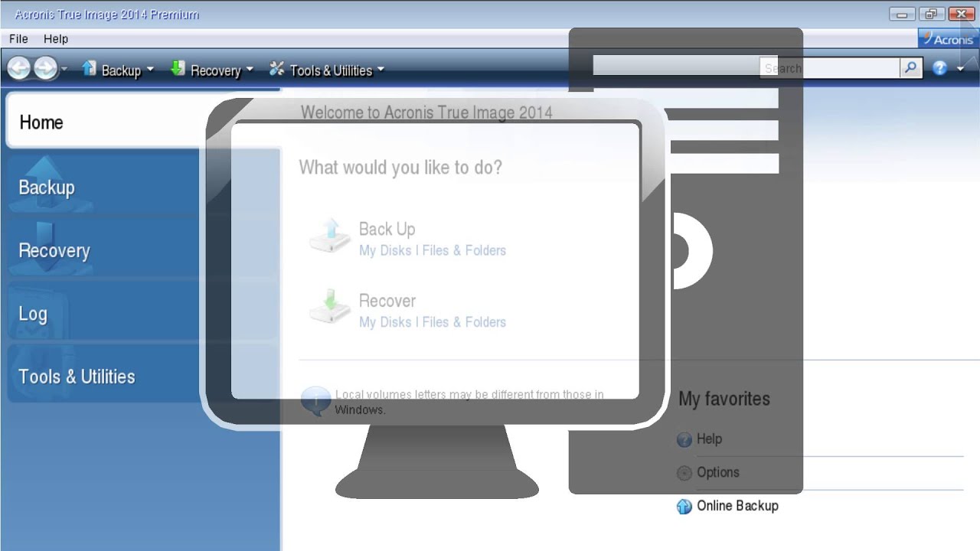
Task: Go back with the left arrow button
Action: tap(19, 69)
